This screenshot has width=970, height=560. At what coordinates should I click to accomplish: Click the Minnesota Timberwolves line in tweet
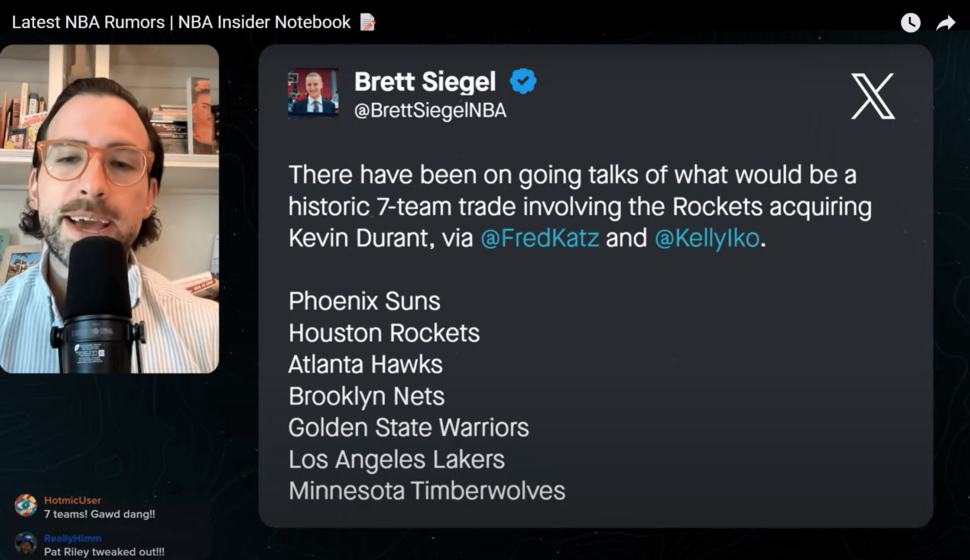[427, 491]
